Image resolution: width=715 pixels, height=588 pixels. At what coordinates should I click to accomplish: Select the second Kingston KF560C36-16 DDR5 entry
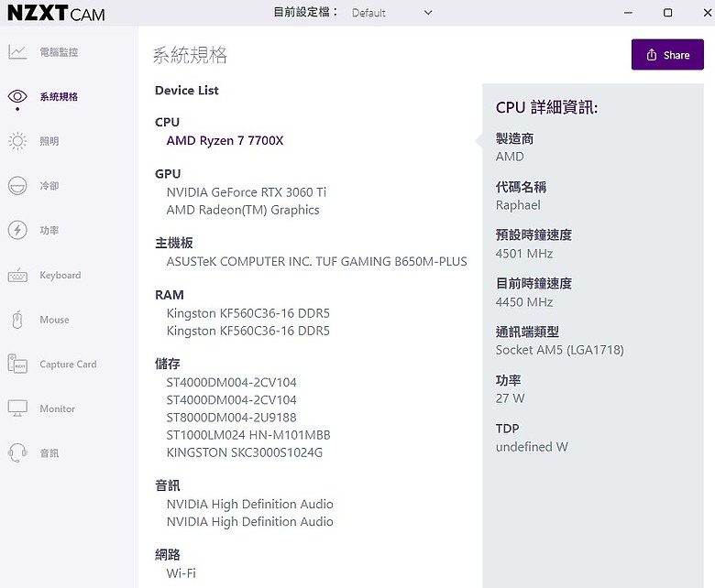(x=247, y=331)
